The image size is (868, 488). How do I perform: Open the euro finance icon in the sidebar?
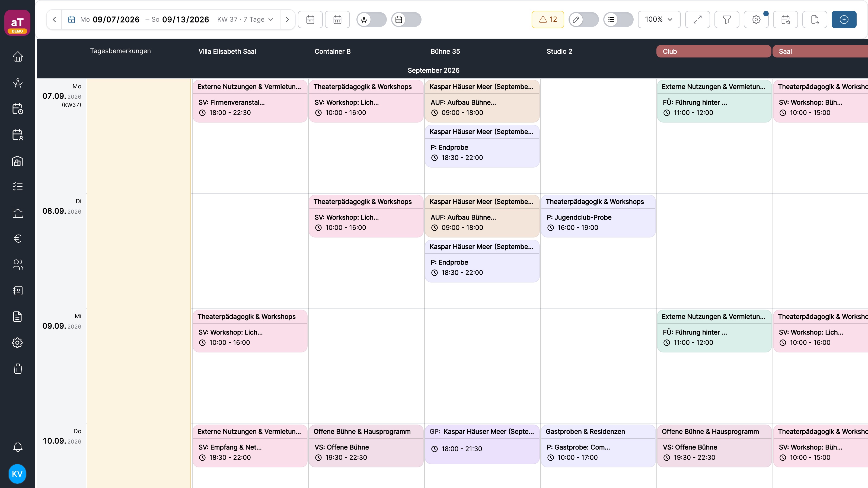(18, 239)
